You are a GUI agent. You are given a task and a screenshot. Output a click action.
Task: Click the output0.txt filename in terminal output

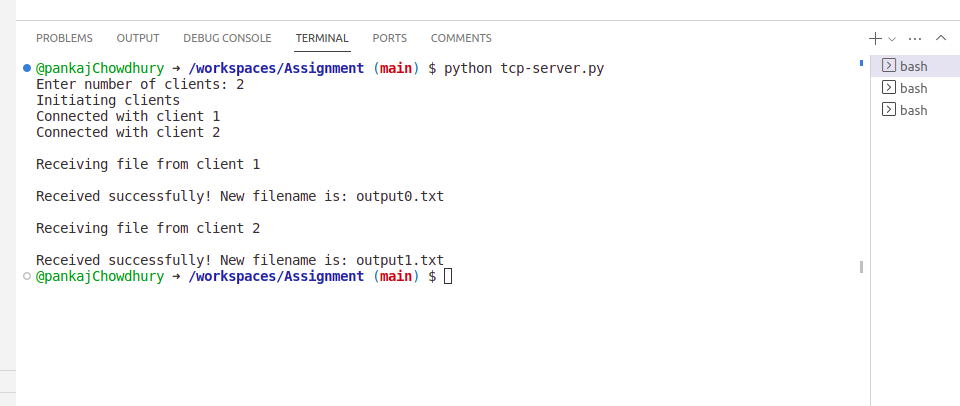pyautogui.click(x=400, y=196)
